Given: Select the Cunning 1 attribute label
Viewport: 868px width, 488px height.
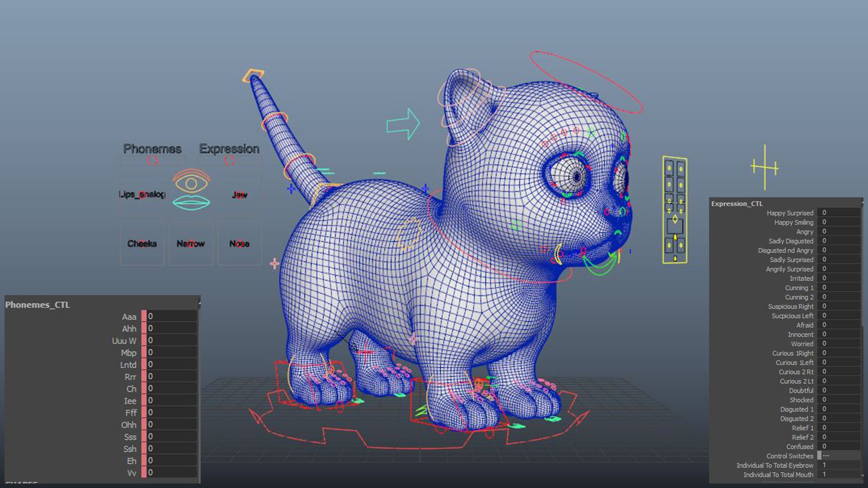Looking at the screenshot, I should [x=799, y=288].
